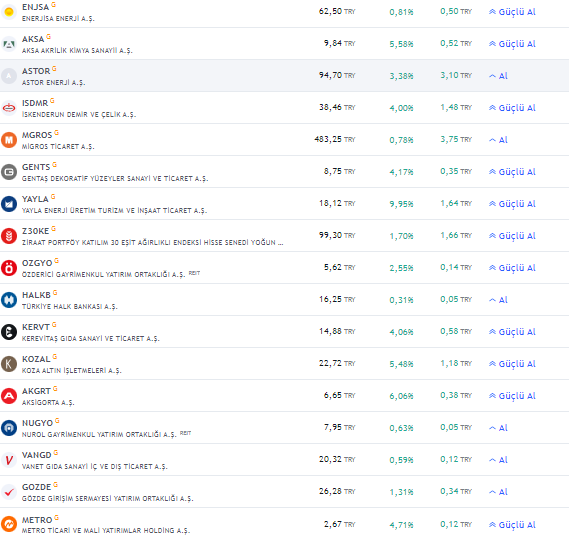Click the GOZDE change value 0,34 TRY
Viewport: 569px width, 545px height.
[456, 491]
